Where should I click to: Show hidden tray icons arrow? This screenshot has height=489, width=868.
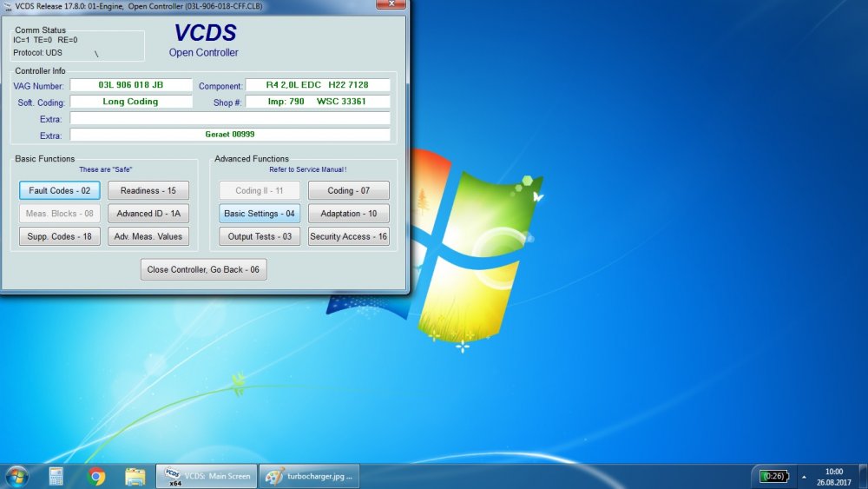(x=804, y=477)
